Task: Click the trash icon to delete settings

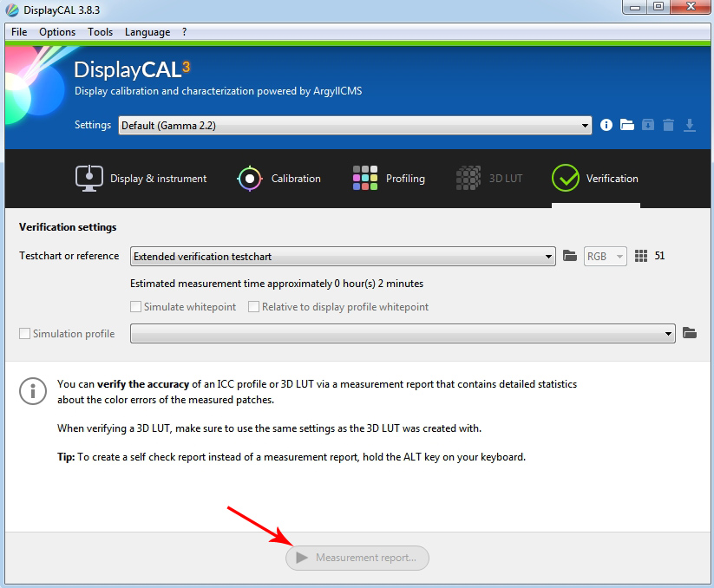Action: (x=668, y=125)
